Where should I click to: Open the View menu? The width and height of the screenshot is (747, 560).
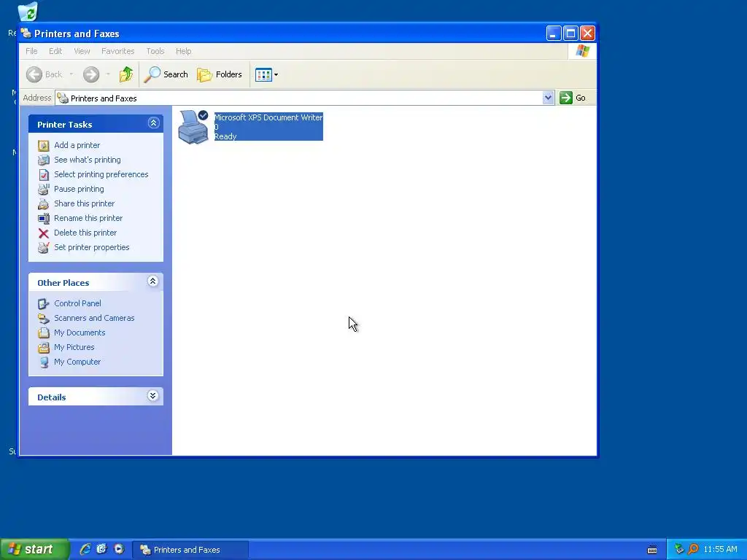[82, 51]
